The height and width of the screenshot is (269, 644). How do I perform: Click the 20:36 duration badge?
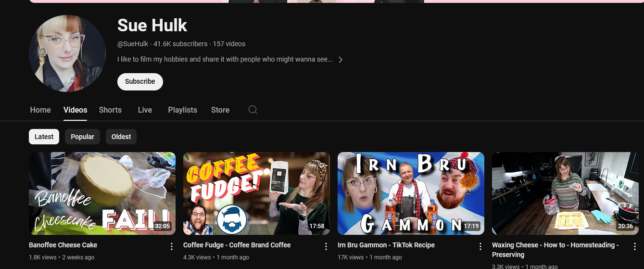(x=626, y=226)
